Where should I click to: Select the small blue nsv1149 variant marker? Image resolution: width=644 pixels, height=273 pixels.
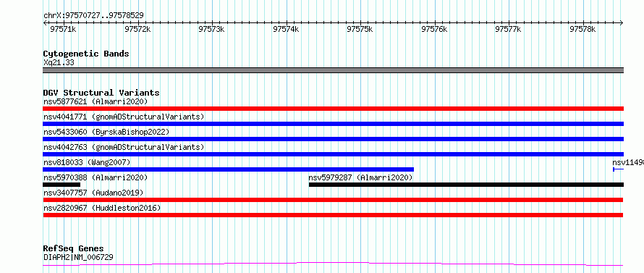618,169
